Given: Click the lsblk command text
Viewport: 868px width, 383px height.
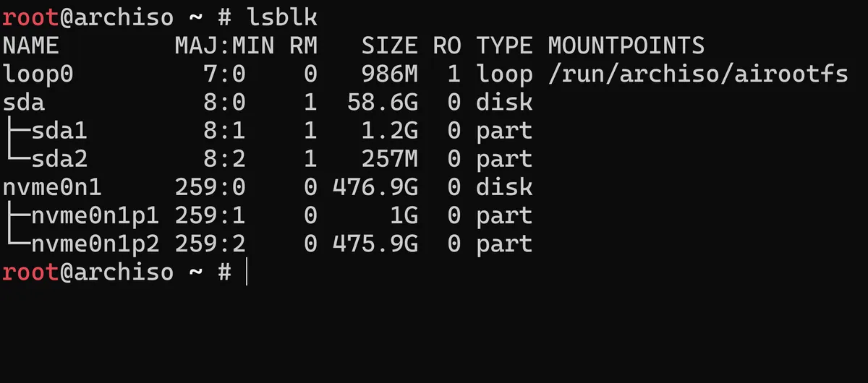Looking at the screenshot, I should tap(282, 17).
